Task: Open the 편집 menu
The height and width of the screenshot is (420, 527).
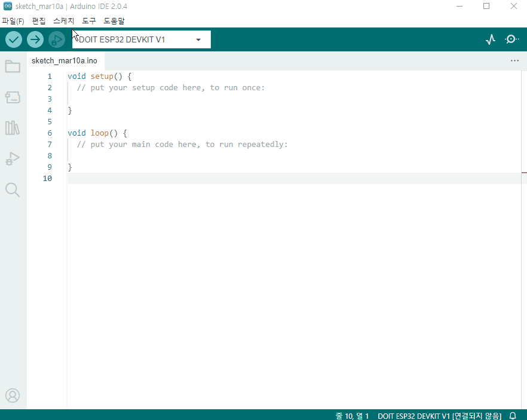Action: point(39,21)
